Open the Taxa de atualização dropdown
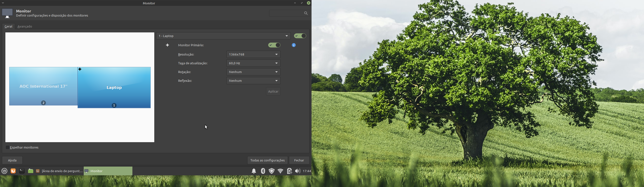Viewport: 644px width, 187px height. (253, 63)
